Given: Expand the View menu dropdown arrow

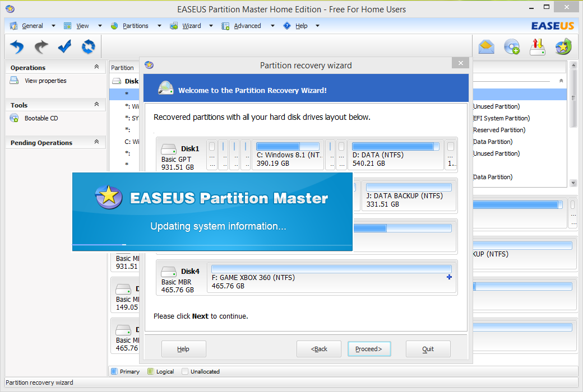Looking at the screenshot, I should (x=100, y=26).
